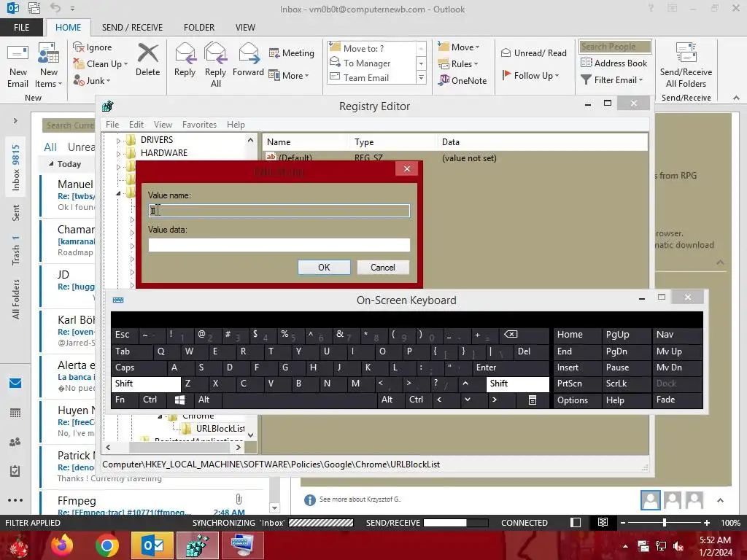Image resolution: width=747 pixels, height=560 pixels.
Task: Select the URLBlockList registry key
Action: click(x=220, y=429)
